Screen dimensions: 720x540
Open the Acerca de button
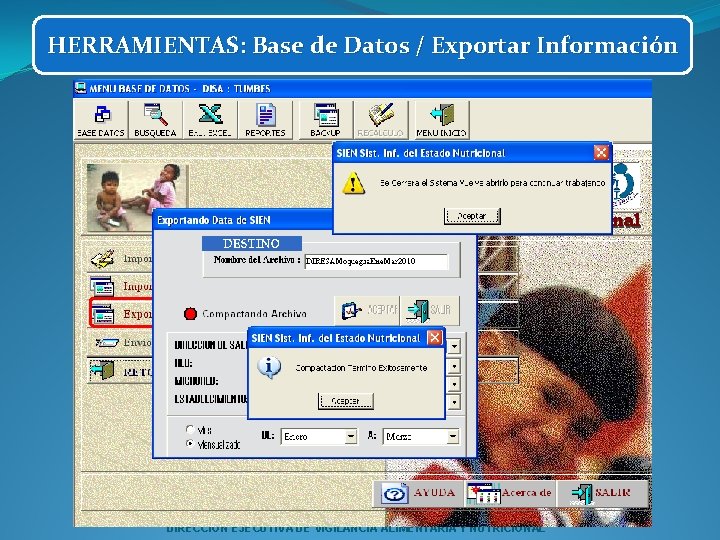click(510, 493)
